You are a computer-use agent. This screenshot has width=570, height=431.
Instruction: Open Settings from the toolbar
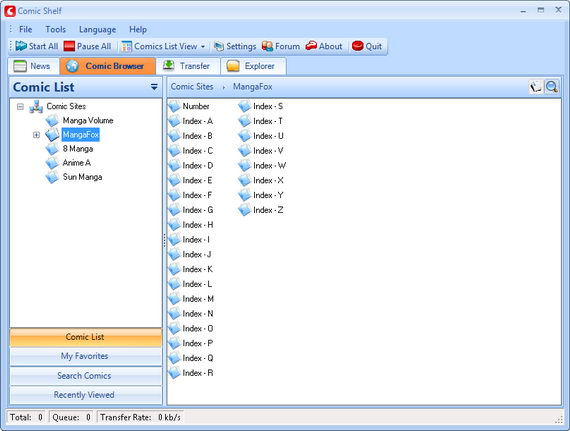[x=235, y=46]
